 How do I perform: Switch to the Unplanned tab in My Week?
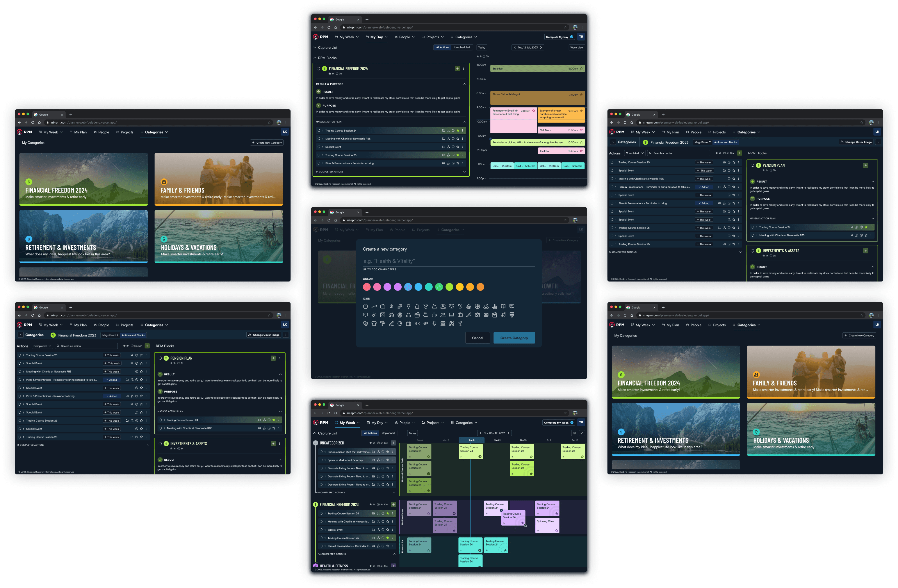click(388, 433)
